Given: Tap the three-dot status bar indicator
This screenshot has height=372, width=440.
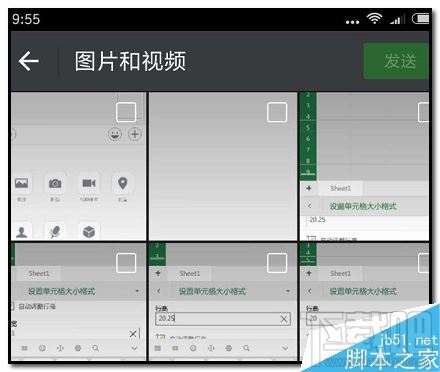Looking at the screenshot, I should tap(352, 22).
